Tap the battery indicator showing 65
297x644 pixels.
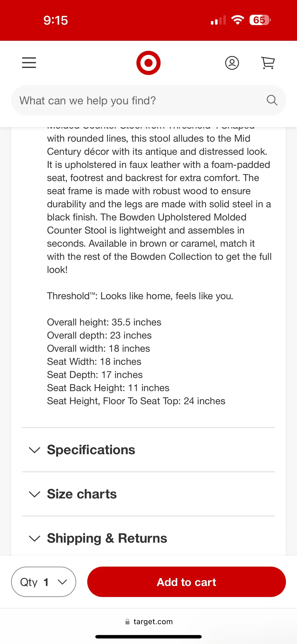tap(259, 20)
